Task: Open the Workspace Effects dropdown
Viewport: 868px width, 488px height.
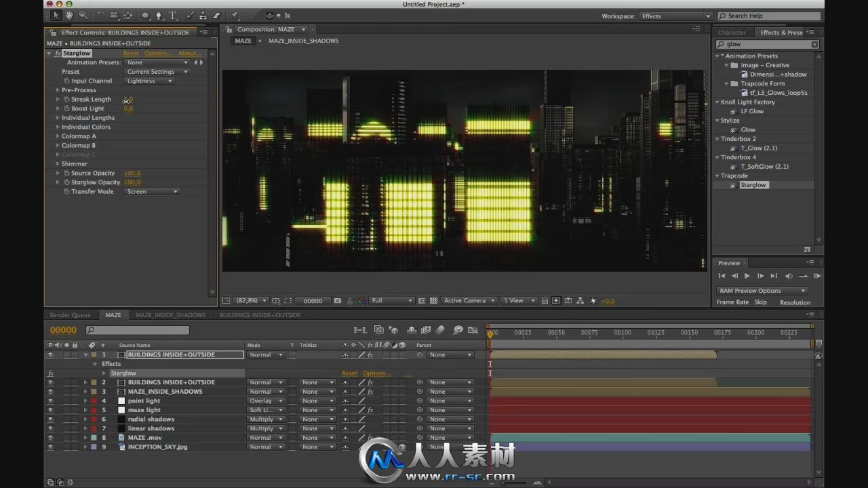Action: 675,16
